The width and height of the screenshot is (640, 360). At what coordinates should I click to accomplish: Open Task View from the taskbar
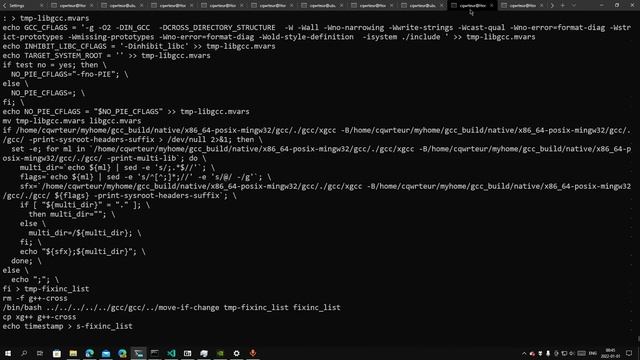pos(40,353)
